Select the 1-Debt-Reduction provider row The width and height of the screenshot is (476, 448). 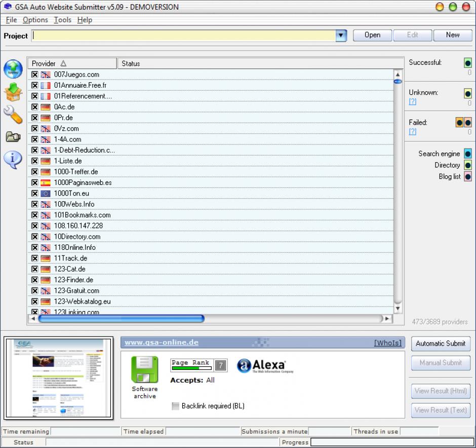(x=211, y=151)
